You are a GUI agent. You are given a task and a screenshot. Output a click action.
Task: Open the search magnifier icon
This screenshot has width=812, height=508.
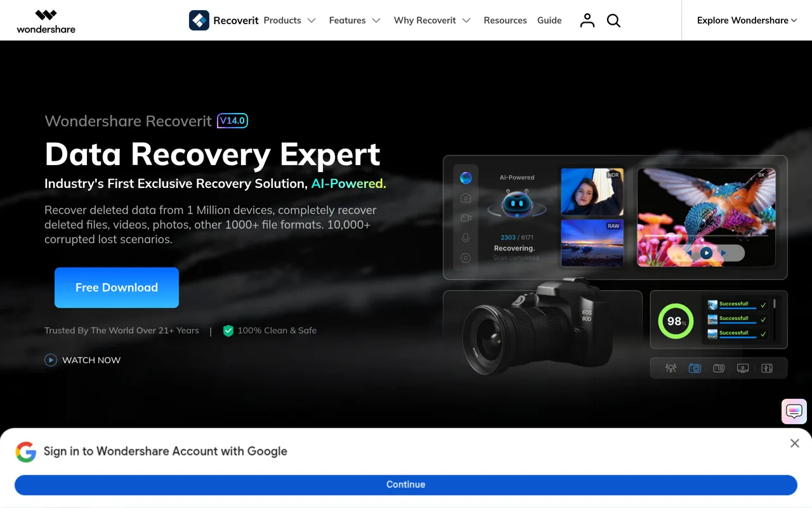[613, 20]
